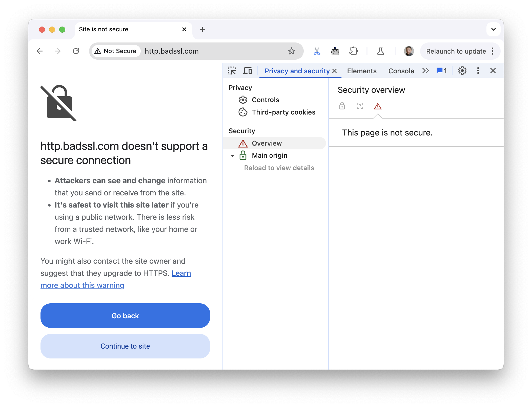The height and width of the screenshot is (407, 532).
Task: Click the element picker inspect icon
Action: 232,70
